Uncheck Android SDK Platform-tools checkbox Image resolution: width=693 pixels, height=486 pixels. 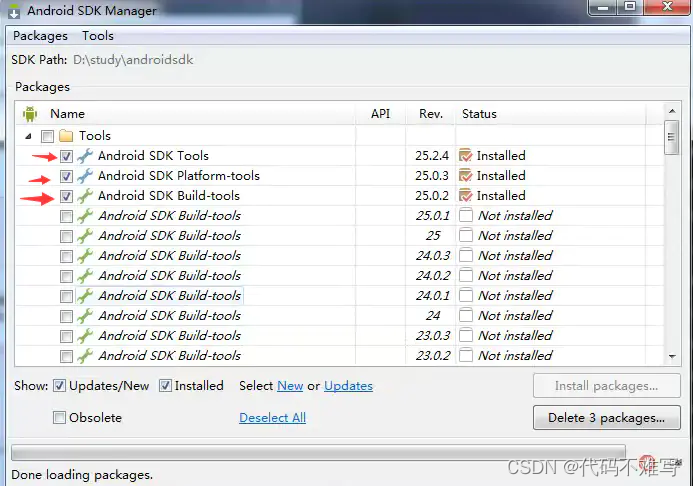pyautogui.click(x=66, y=176)
